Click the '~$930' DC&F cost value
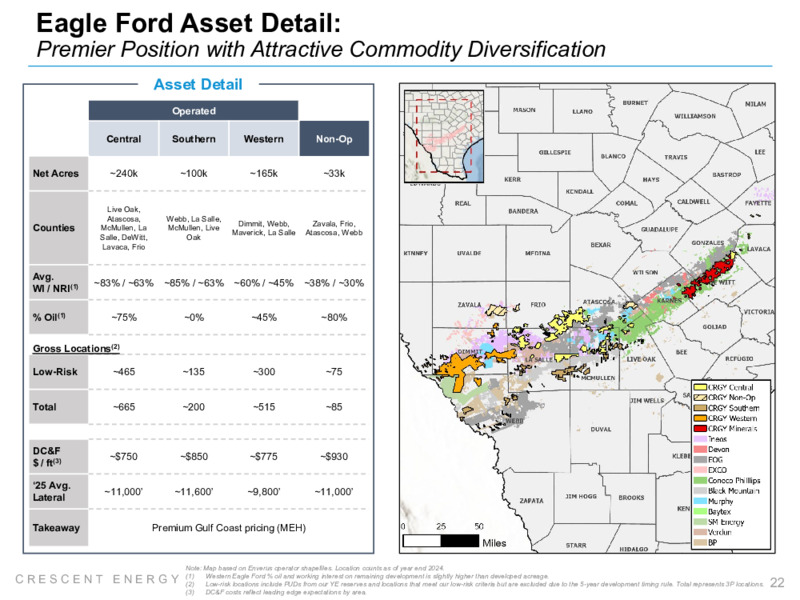Image resolution: width=800 pixels, height=600 pixels. point(334,457)
